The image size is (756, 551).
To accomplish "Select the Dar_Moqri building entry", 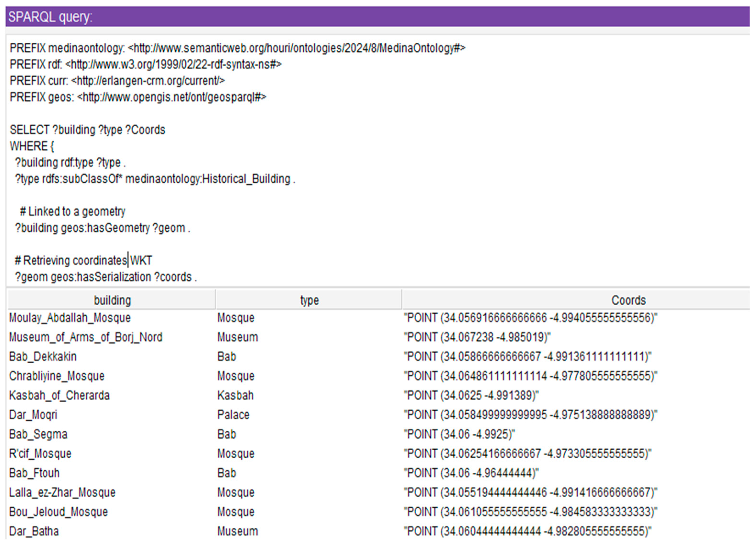I will point(33,415).
